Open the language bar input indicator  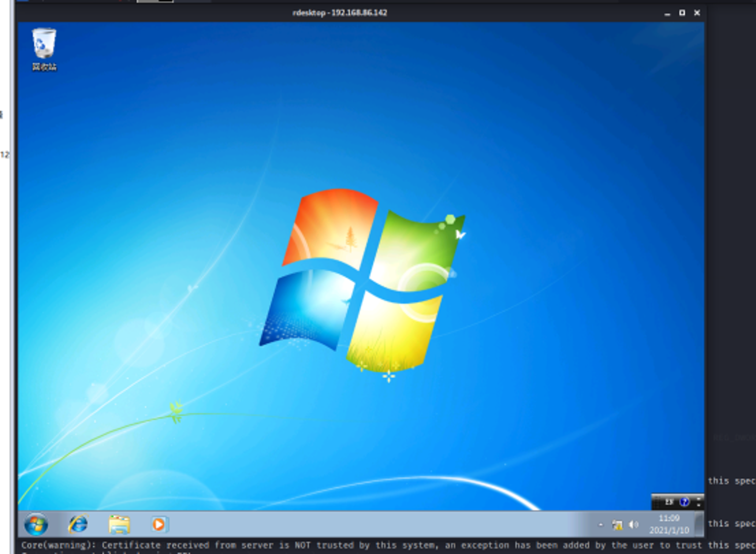(x=669, y=502)
